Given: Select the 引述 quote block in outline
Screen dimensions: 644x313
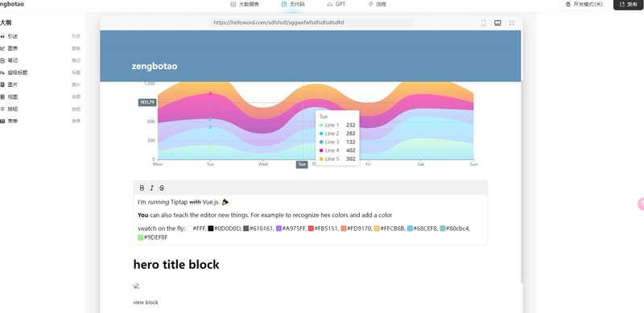Looking at the screenshot, I should tap(40, 36).
